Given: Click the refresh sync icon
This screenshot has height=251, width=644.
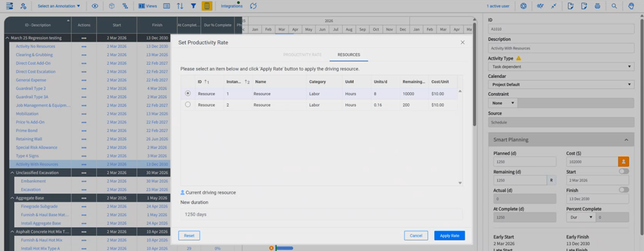Looking at the screenshot, I should [254, 6].
